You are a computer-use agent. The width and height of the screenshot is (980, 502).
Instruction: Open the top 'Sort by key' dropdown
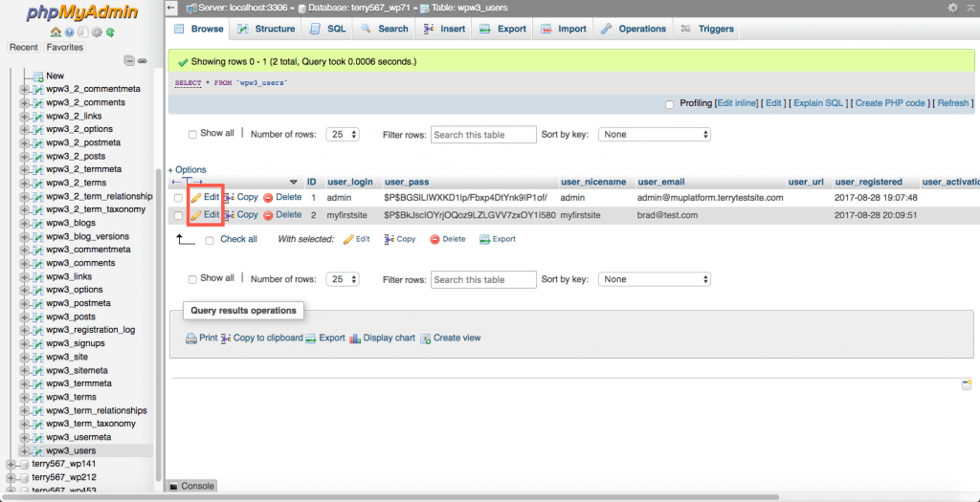point(655,135)
